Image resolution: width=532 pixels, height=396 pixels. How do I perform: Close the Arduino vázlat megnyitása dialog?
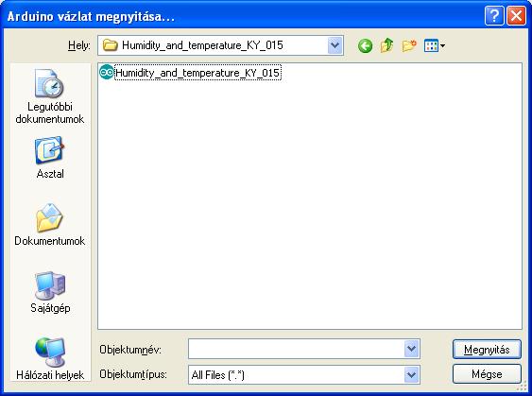click(x=516, y=16)
